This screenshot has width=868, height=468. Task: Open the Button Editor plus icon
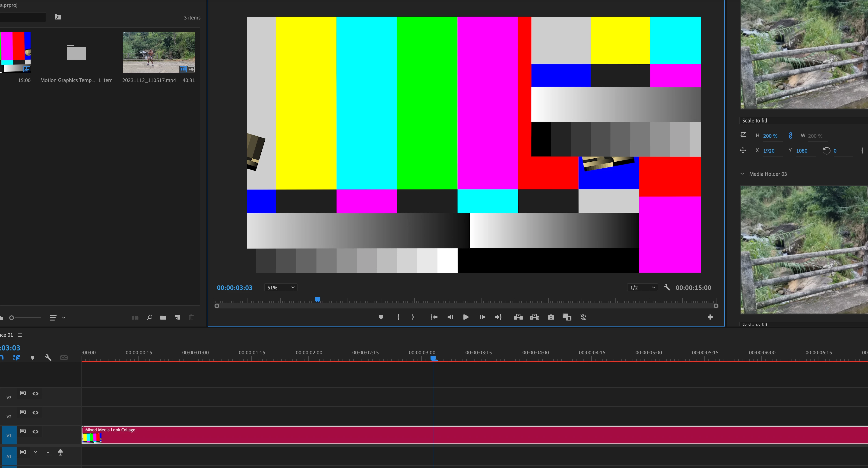point(710,317)
